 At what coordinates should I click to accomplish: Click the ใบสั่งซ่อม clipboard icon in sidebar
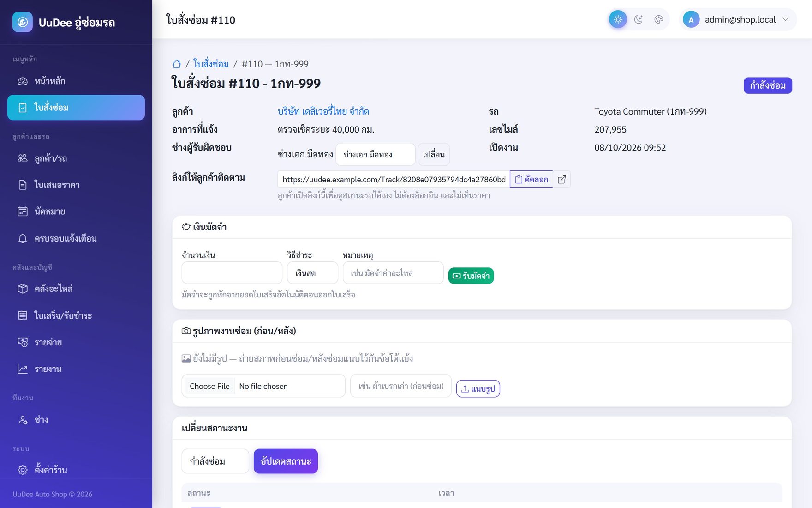[x=23, y=108]
